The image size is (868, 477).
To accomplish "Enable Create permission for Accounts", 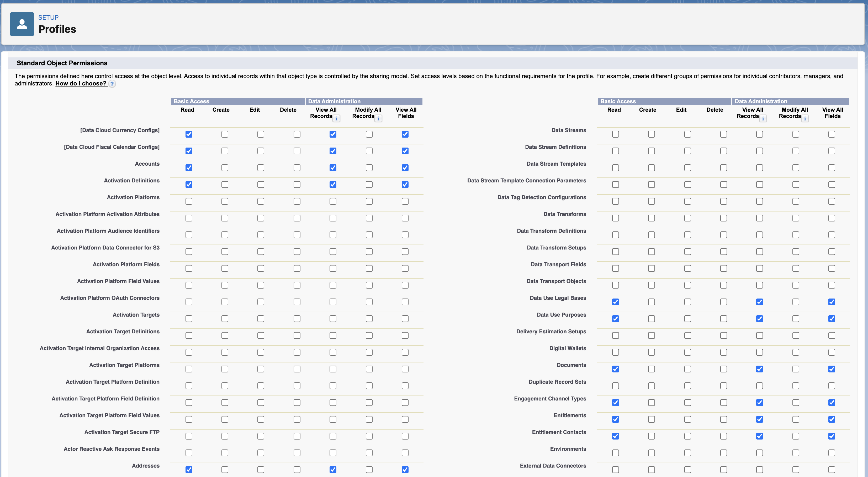I will click(225, 168).
